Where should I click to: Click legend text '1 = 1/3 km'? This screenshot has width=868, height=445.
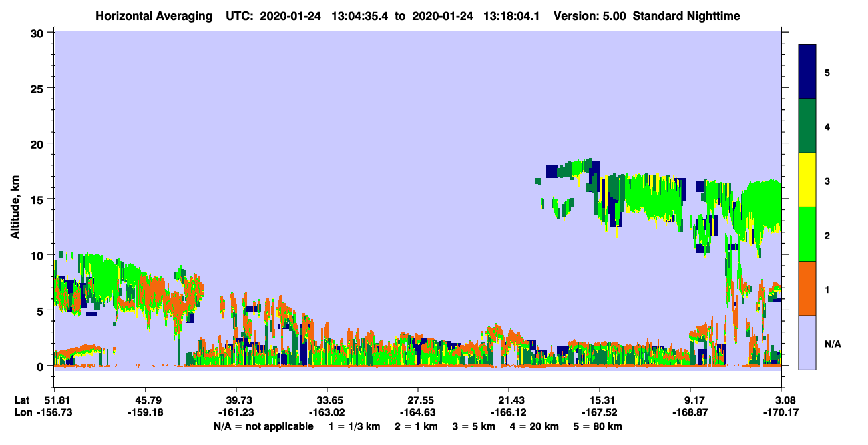click(355, 426)
